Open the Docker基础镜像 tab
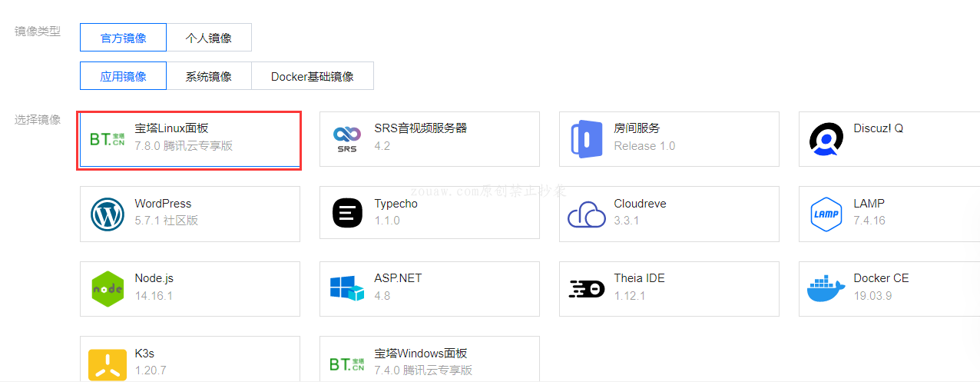This screenshot has height=382, width=980. click(312, 76)
